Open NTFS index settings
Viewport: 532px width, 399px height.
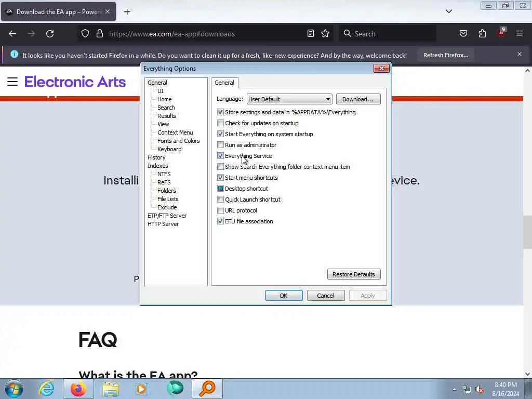pyautogui.click(x=164, y=174)
